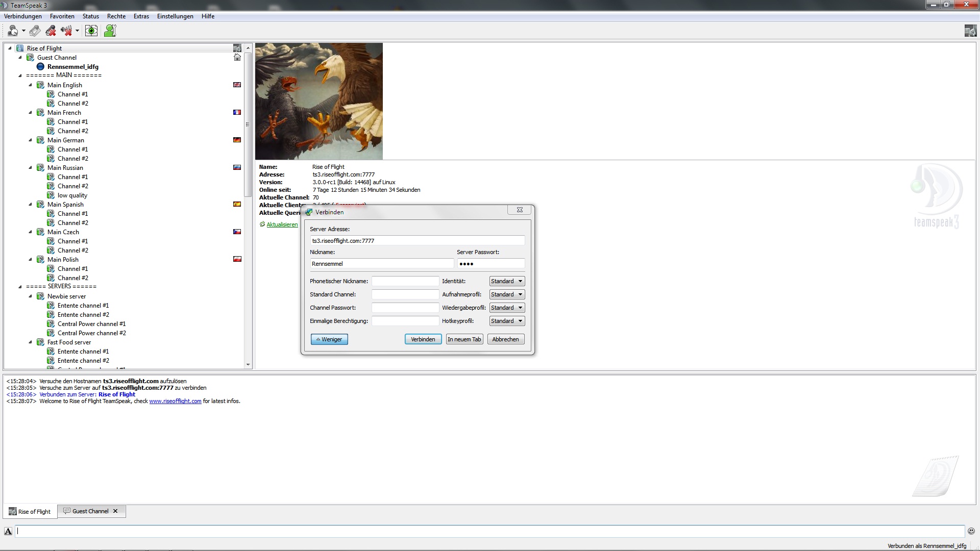
Task: Switch to the Guest Channel tab
Action: coord(90,511)
